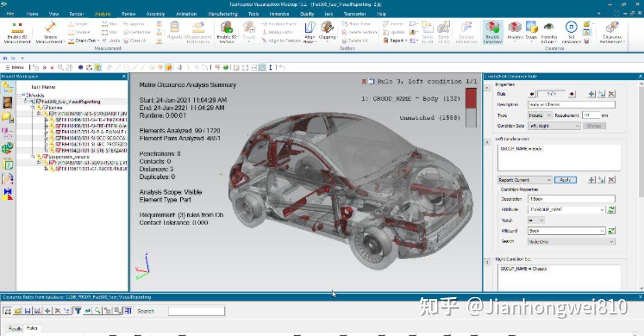Click refresh icon beside Attribute field
The image size is (644, 336).
click(x=611, y=210)
